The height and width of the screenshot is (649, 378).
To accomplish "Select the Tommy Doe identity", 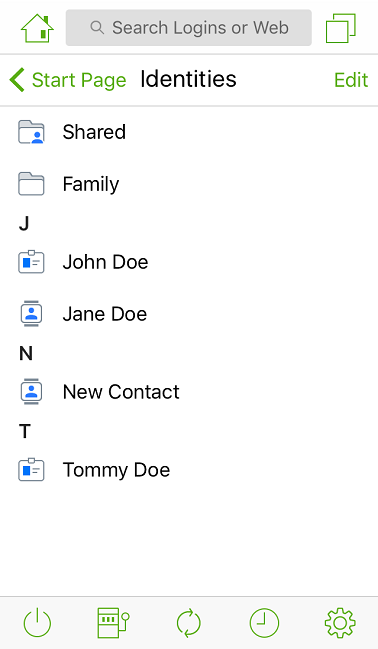I will click(189, 470).
